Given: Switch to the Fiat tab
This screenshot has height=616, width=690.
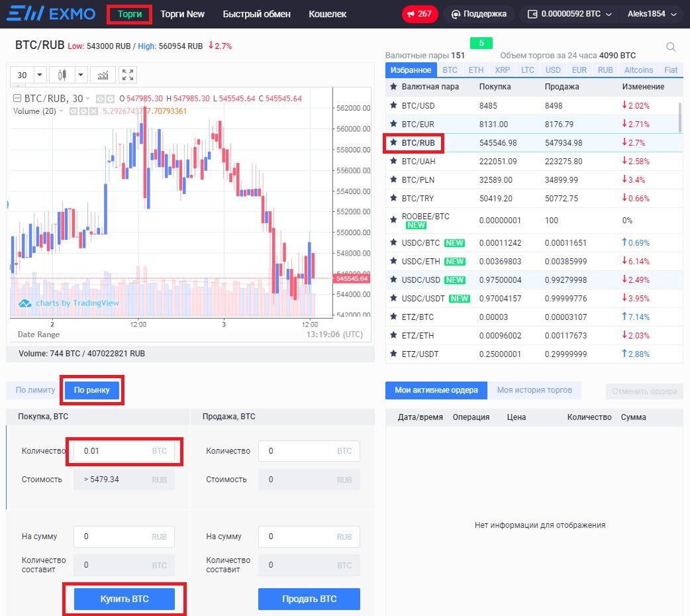Looking at the screenshot, I should 671,70.
